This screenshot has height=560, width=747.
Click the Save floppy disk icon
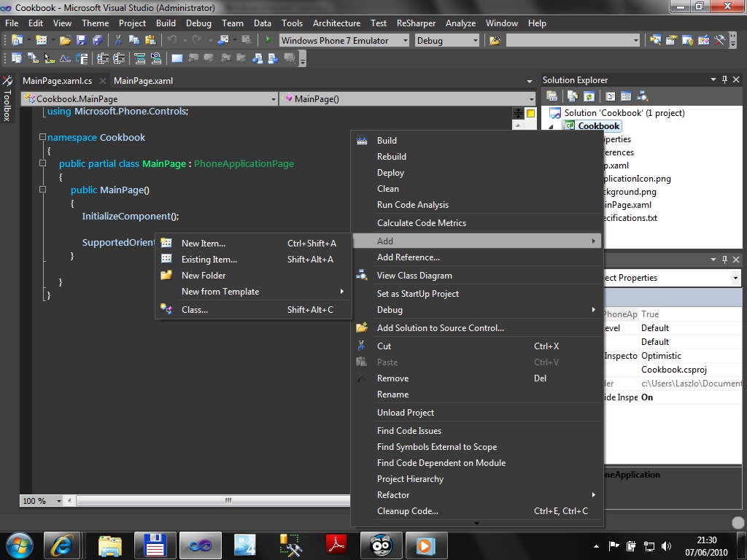click(82, 41)
